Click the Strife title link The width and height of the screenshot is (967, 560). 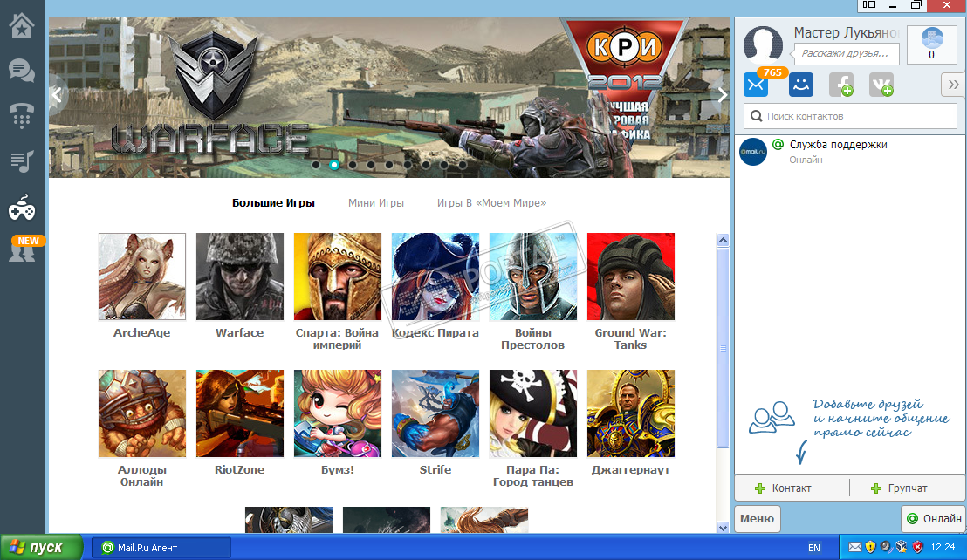coord(435,469)
